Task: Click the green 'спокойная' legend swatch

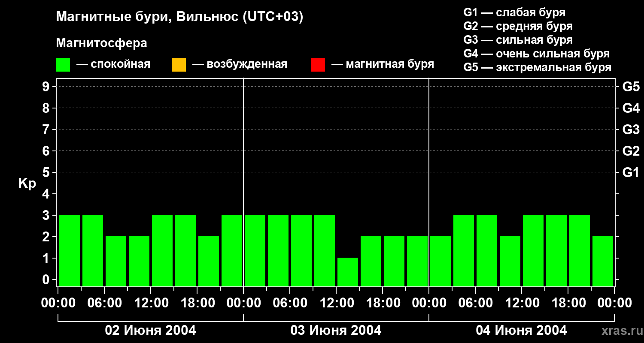Action: (x=63, y=64)
